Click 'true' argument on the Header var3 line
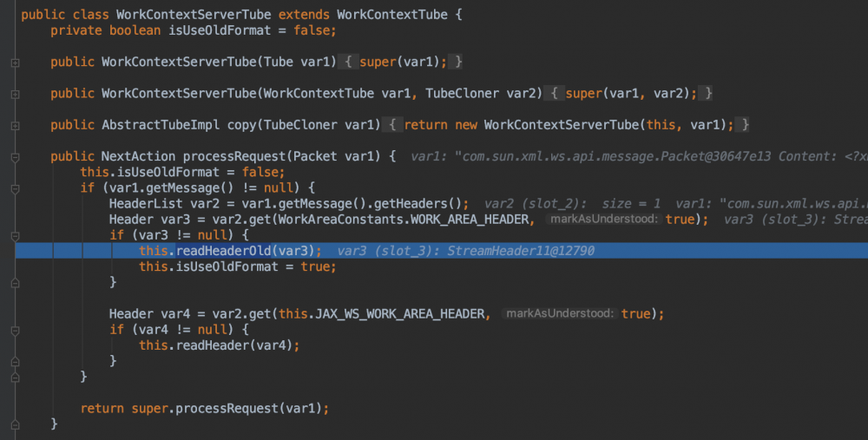The image size is (868, 440). [680, 220]
